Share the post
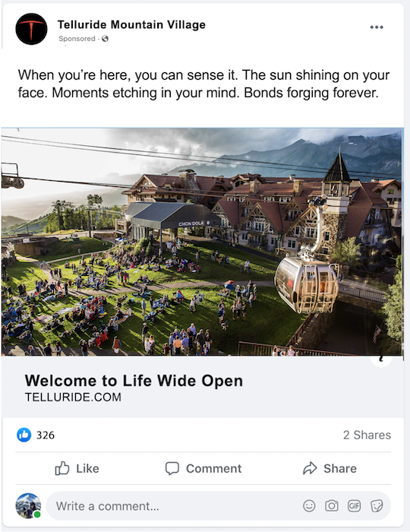The height and width of the screenshot is (532, 410). click(x=330, y=469)
